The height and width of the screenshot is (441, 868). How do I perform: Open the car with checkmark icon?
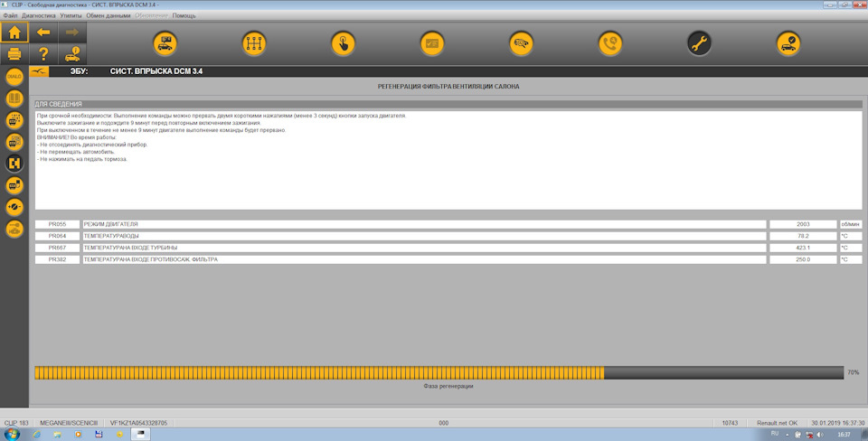coord(788,43)
